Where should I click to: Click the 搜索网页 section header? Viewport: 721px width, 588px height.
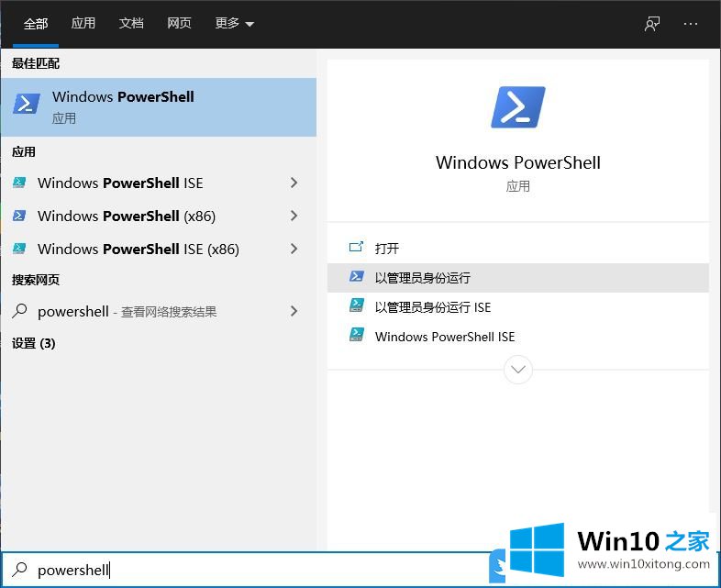click(36, 280)
